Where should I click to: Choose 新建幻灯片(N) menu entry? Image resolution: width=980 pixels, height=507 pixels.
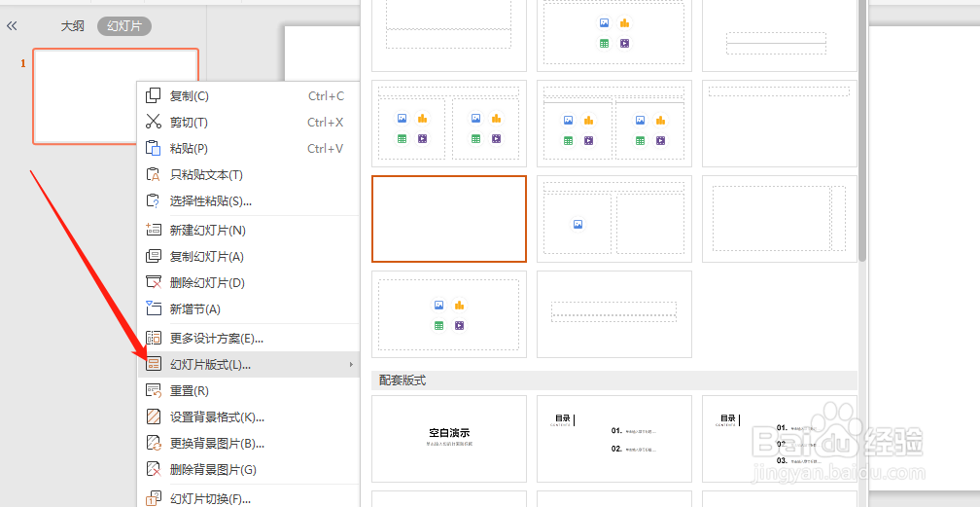tap(249, 231)
